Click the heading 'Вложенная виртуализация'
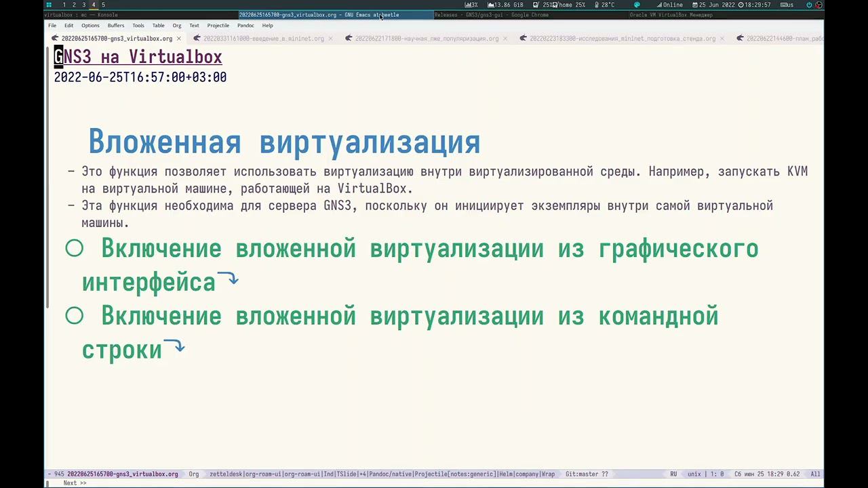 pos(284,142)
